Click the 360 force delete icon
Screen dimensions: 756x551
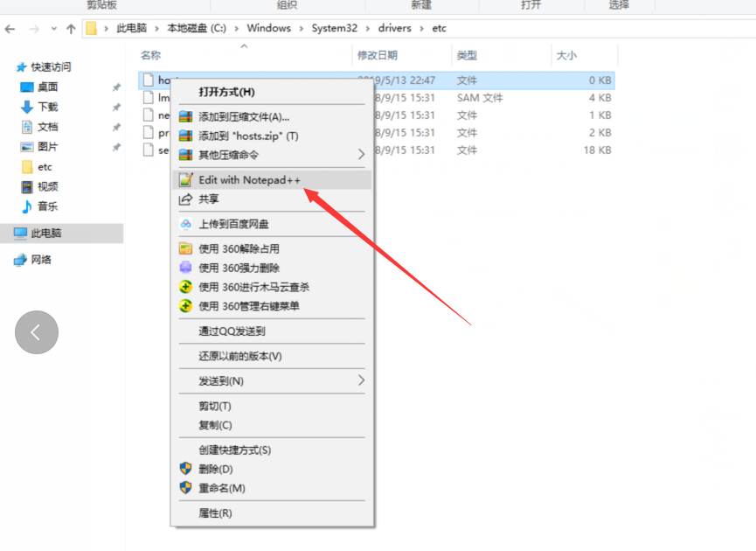pyautogui.click(x=185, y=268)
